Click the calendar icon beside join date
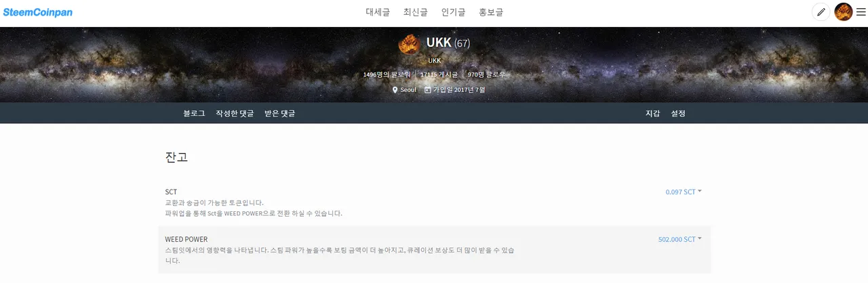This screenshot has width=868, height=283. pyautogui.click(x=427, y=89)
